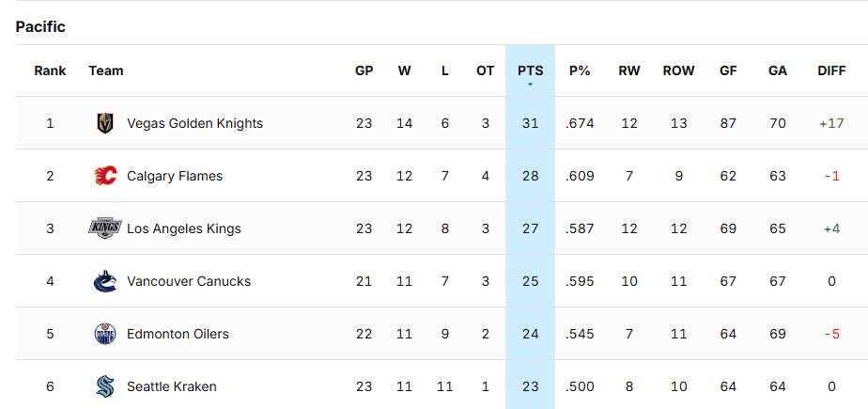The image size is (868, 409).
Task: Open the Vegas Golden Knights team link
Action: click(x=194, y=123)
